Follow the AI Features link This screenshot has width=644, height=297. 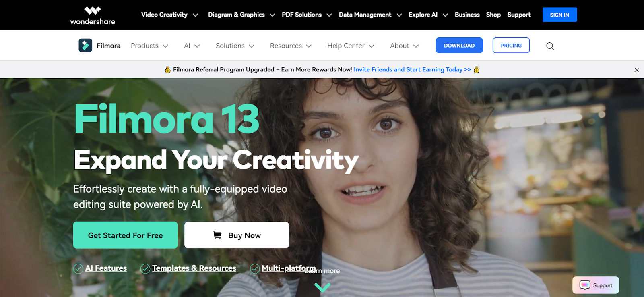click(x=106, y=268)
